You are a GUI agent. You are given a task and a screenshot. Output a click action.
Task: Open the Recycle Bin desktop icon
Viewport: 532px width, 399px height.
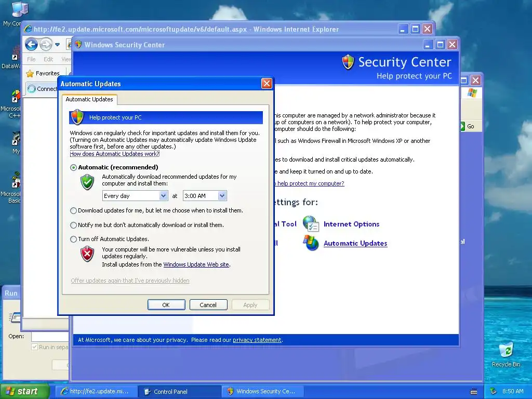point(506,354)
